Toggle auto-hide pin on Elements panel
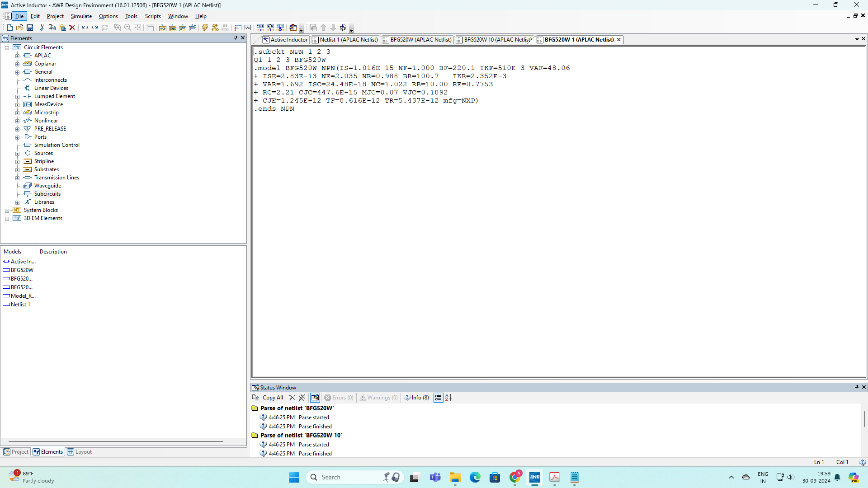The height and width of the screenshot is (488, 868). [236, 38]
